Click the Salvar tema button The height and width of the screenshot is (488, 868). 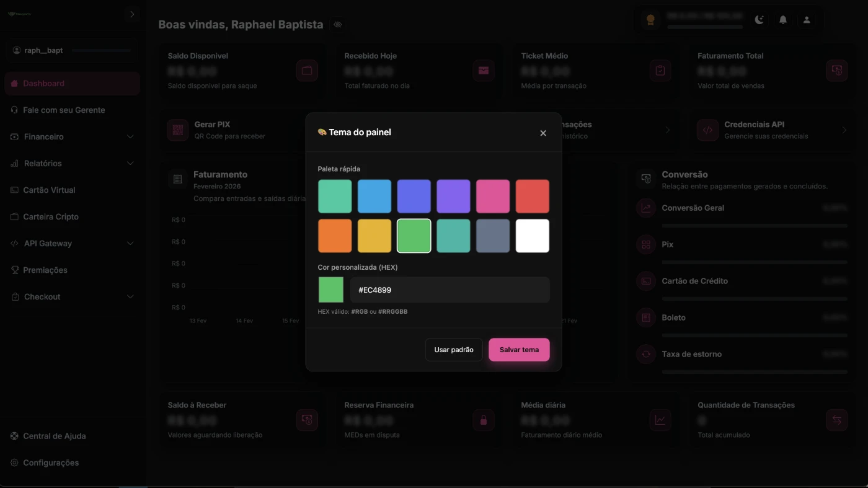519,350
